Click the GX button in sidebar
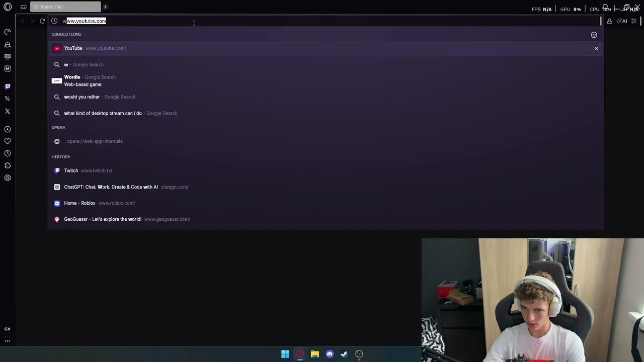 (8, 329)
